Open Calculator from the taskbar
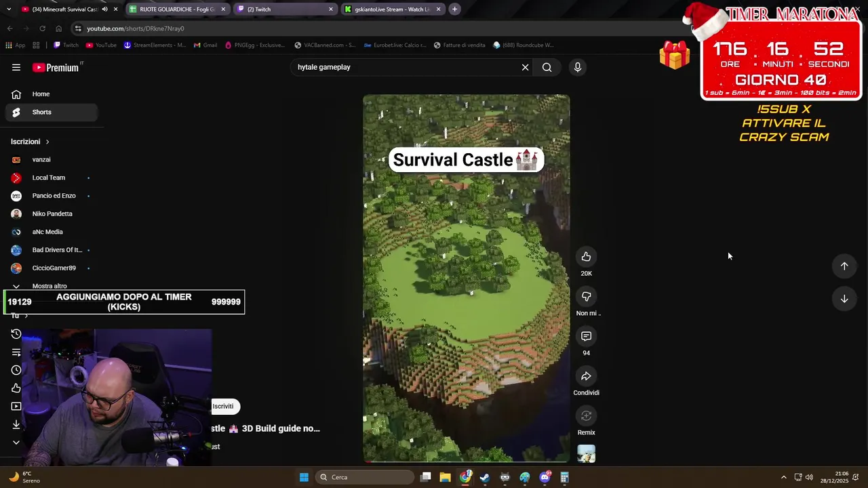 [564, 477]
